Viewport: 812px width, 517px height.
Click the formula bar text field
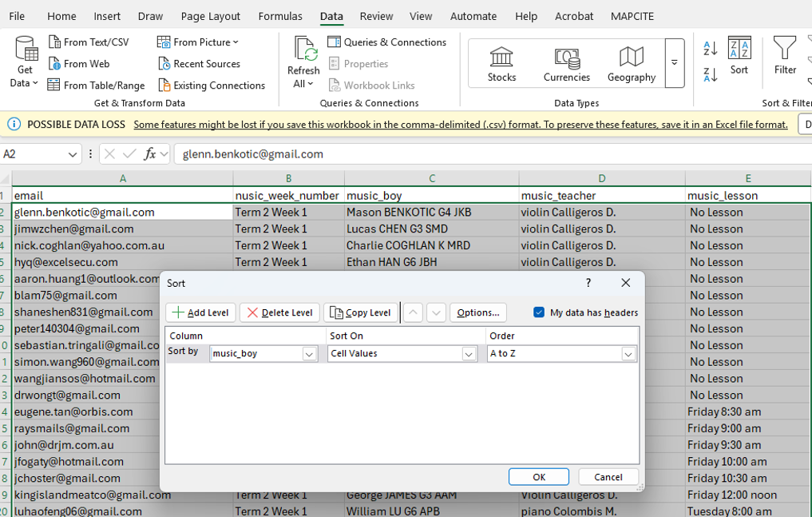pos(492,154)
